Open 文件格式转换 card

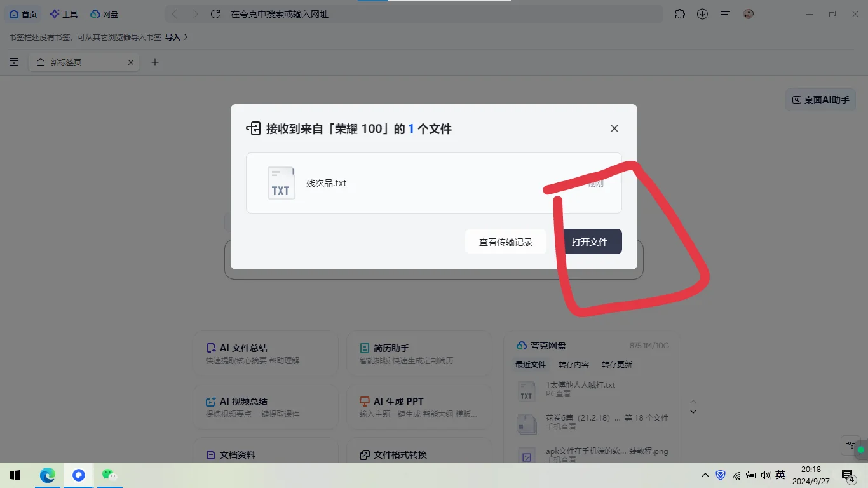(419, 451)
